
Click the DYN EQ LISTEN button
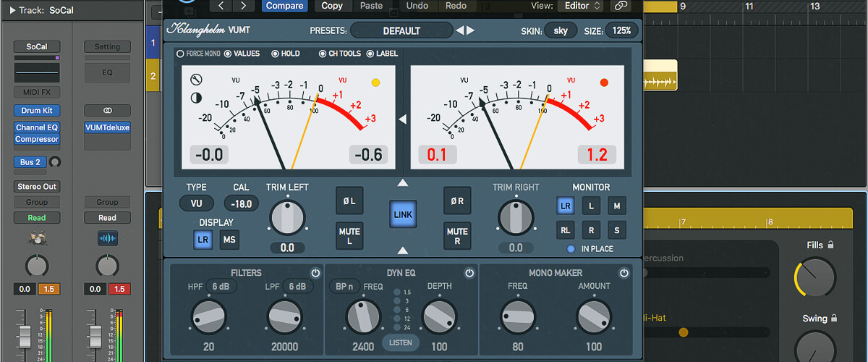click(401, 342)
